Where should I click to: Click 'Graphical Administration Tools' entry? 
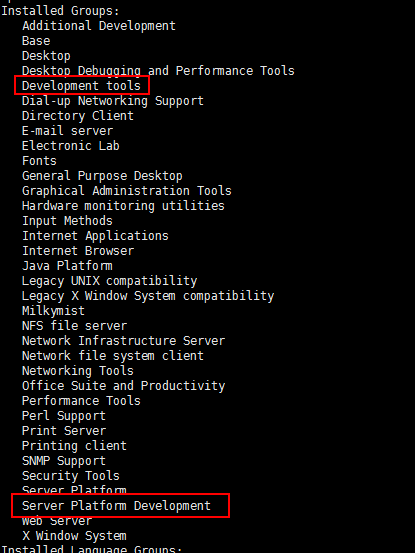pos(127,191)
